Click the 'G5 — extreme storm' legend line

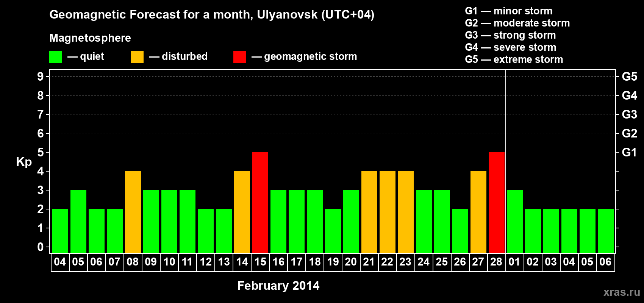(x=514, y=59)
